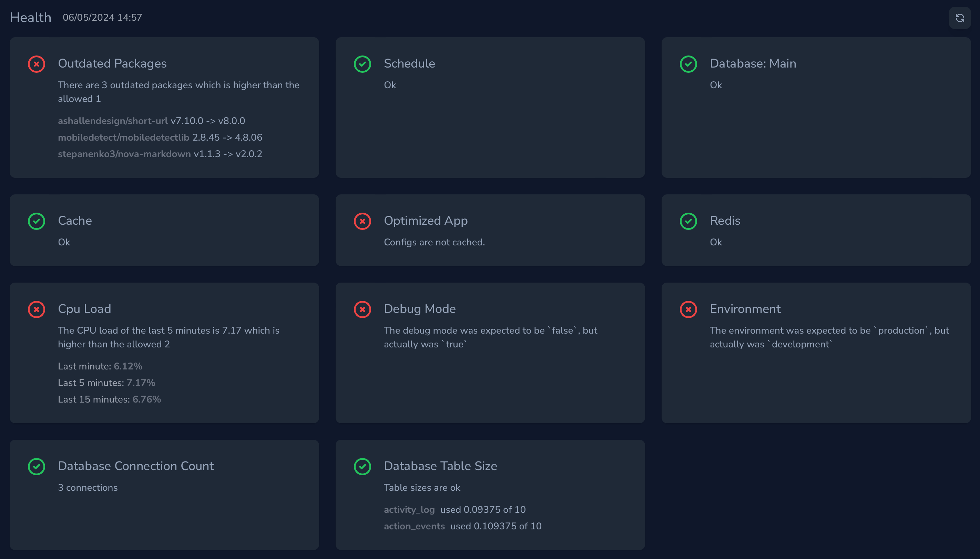Click the Optimized App card title
The height and width of the screenshot is (559, 980).
click(425, 221)
